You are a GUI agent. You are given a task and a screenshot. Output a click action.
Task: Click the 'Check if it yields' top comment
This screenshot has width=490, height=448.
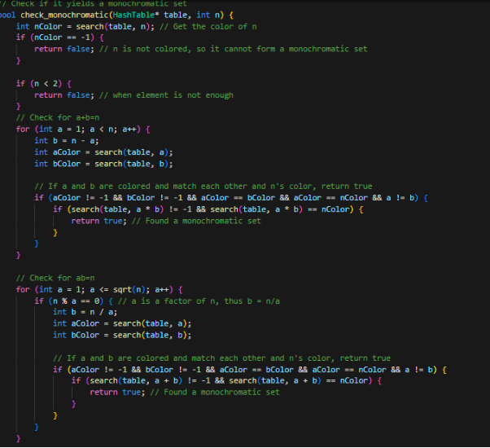coord(67,3)
